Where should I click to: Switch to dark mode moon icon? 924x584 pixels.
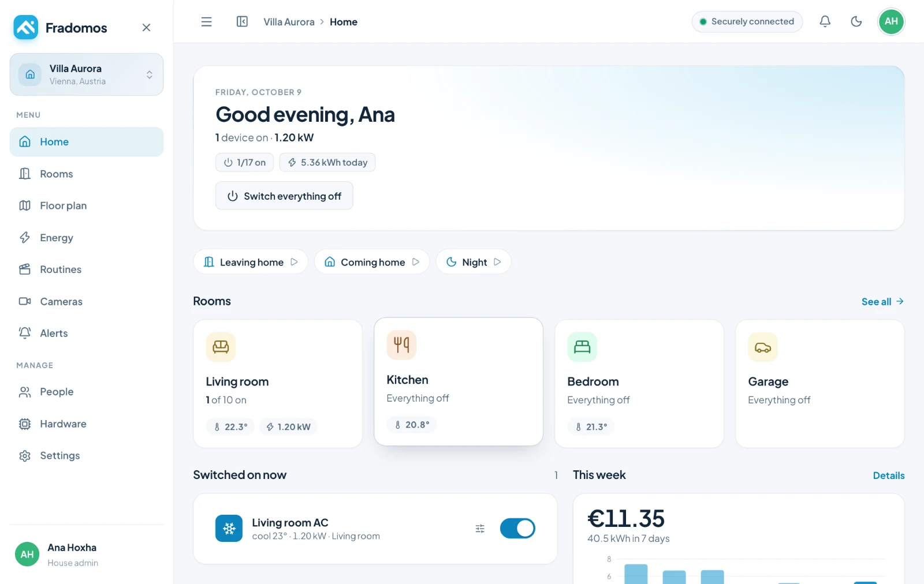[856, 22]
